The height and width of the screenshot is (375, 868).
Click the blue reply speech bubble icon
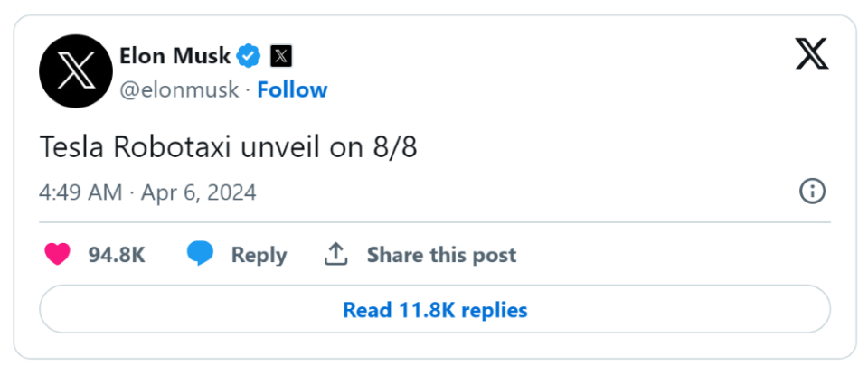point(200,255)
